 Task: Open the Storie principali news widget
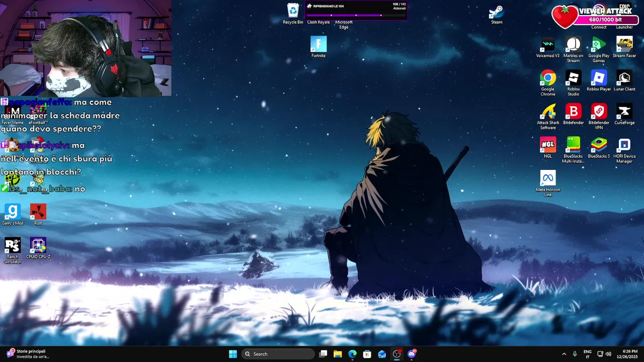pyautogui.click(x=28, y=354)
